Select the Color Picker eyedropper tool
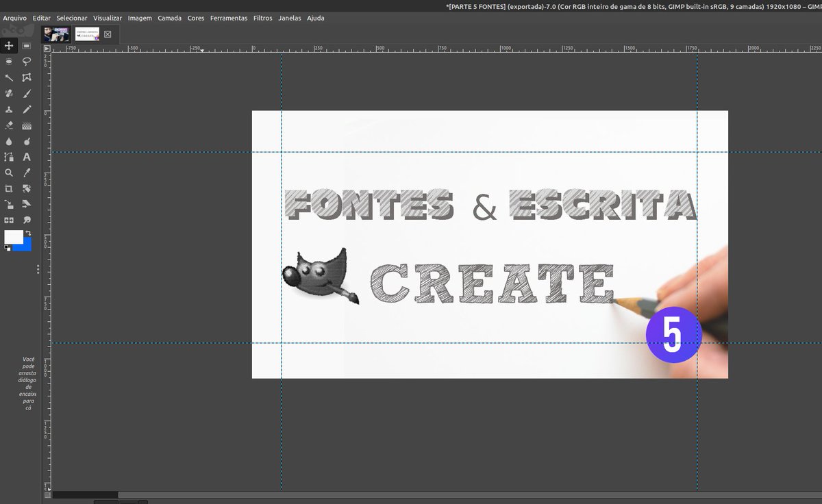 coord(27,173)
